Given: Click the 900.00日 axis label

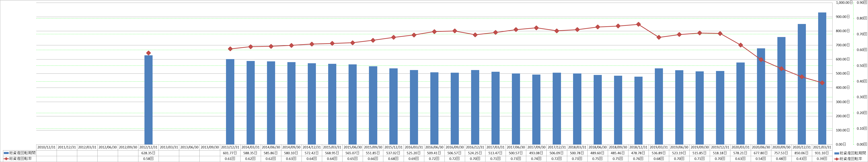Looking at the screenshot, I should pyautogui.click(x=843, y=17).
